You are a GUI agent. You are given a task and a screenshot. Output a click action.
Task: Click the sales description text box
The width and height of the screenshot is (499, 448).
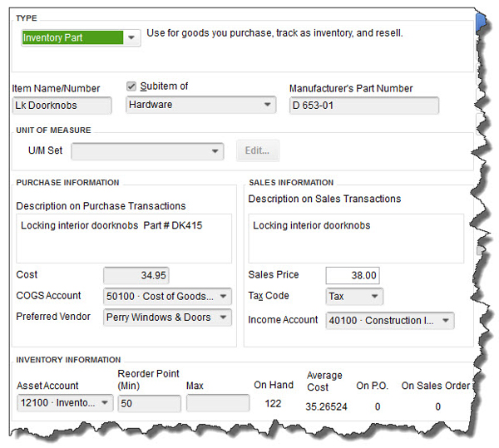point(355,239)
